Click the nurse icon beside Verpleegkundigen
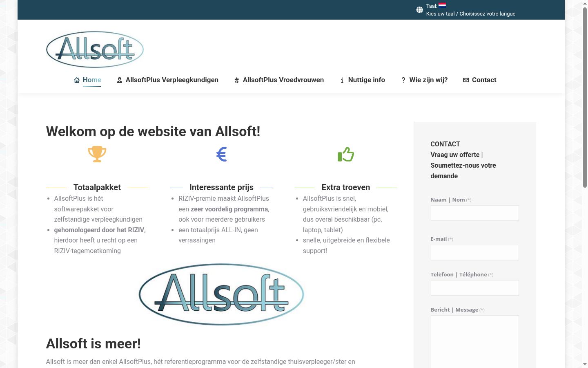Screen dimensions: 588x368 (x=120, y=80)
